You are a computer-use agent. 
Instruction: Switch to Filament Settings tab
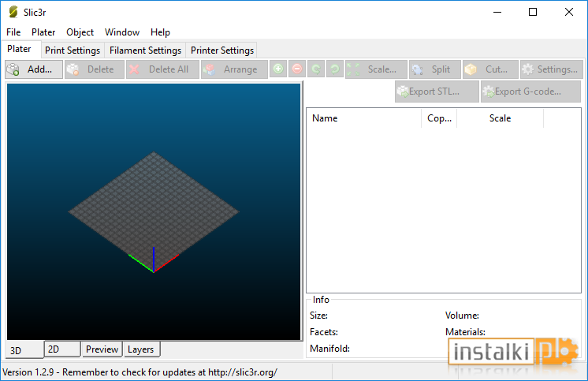pyautogui.click(x=145, y=50)
